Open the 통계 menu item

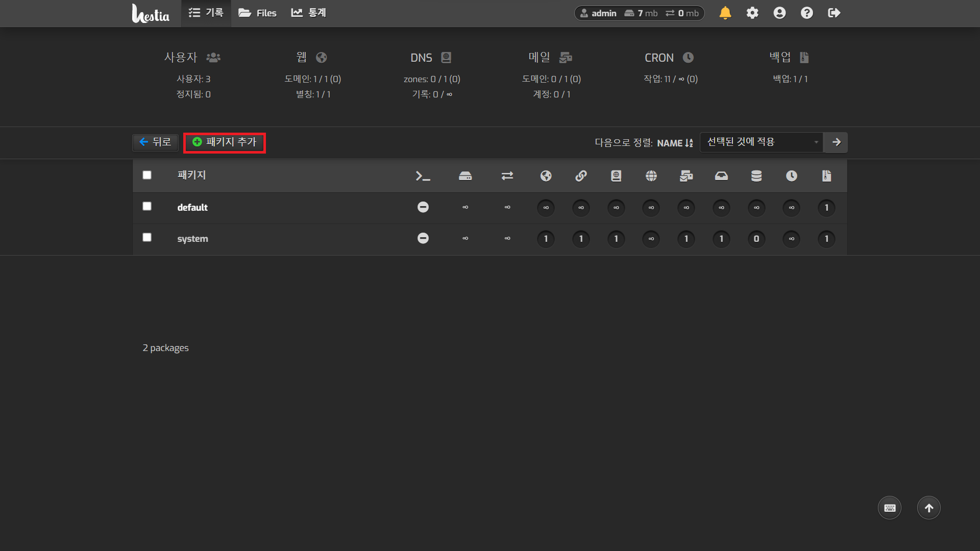pos(309,13)
